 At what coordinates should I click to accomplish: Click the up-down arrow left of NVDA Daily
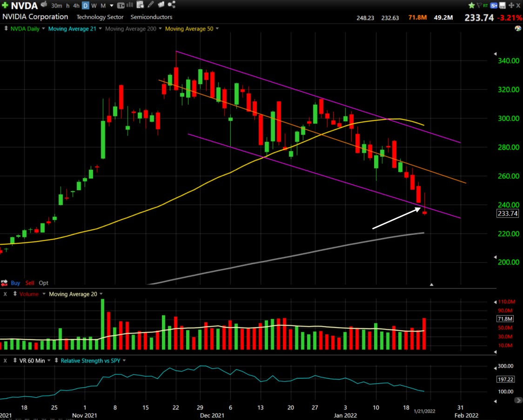point(6,28)
